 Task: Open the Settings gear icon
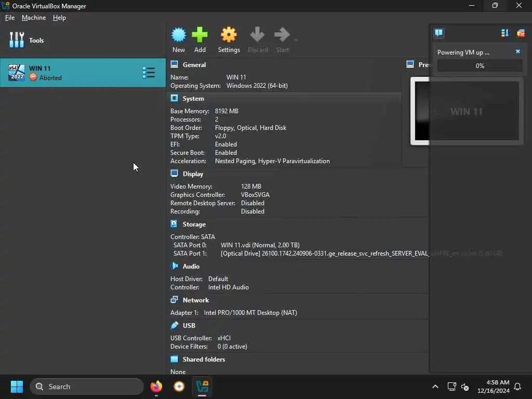click(229, 35)
